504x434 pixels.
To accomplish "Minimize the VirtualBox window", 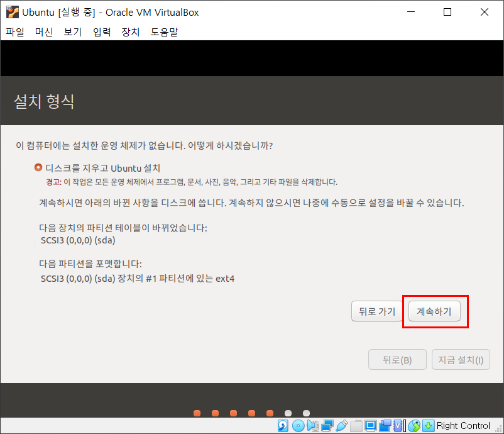I will pyautogui.click(x=411, y=12).
